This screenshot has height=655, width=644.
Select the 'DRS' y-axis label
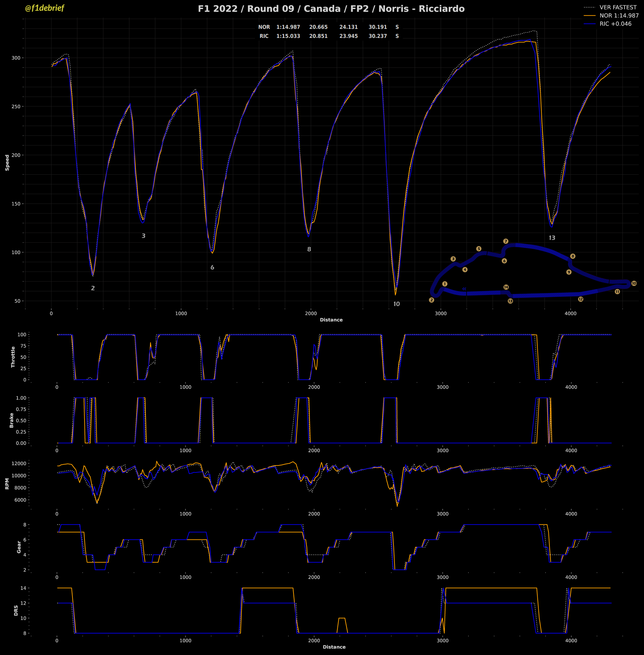pos(16,610)
